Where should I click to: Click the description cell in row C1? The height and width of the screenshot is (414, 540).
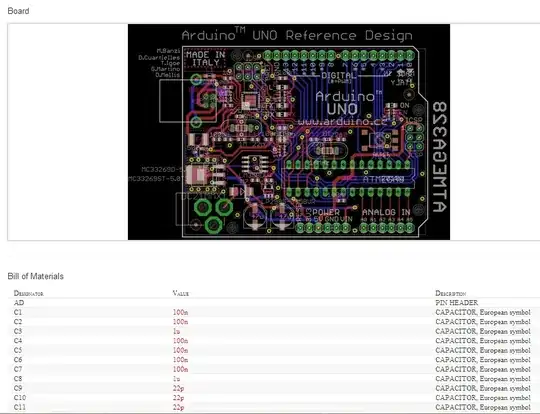pyautogui.click(x=483, y=312)
